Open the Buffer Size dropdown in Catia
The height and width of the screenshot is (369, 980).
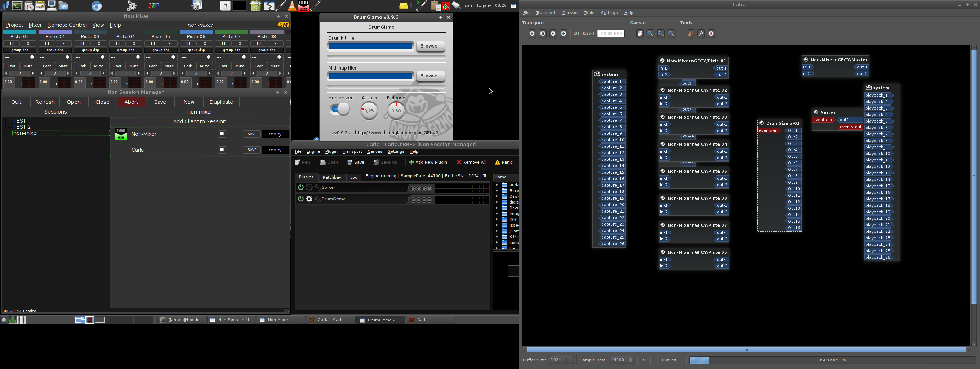click(x=561, y=360)
